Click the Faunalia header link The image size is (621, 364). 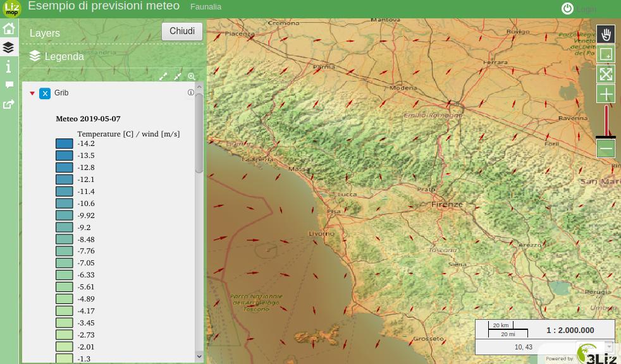(x=206, y=7)
